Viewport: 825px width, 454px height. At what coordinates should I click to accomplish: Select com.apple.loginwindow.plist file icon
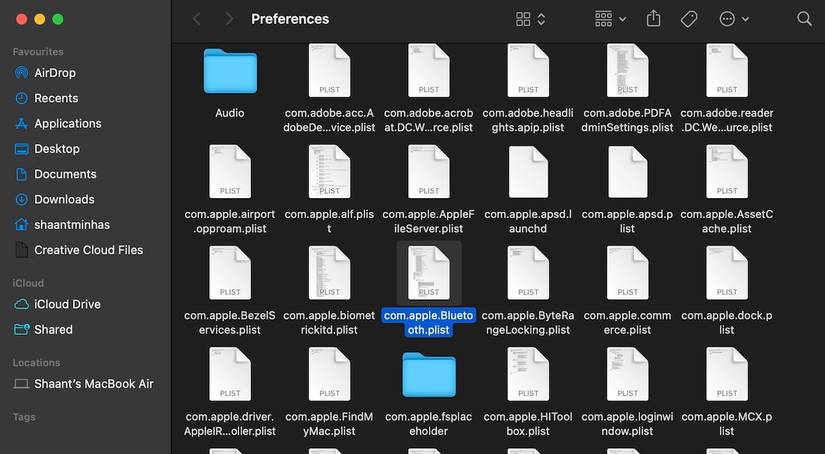[628, 374]
